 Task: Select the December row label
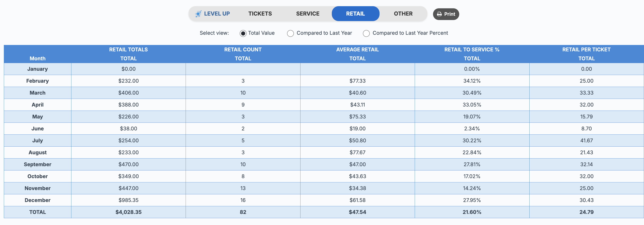click(x=38, y=200)
